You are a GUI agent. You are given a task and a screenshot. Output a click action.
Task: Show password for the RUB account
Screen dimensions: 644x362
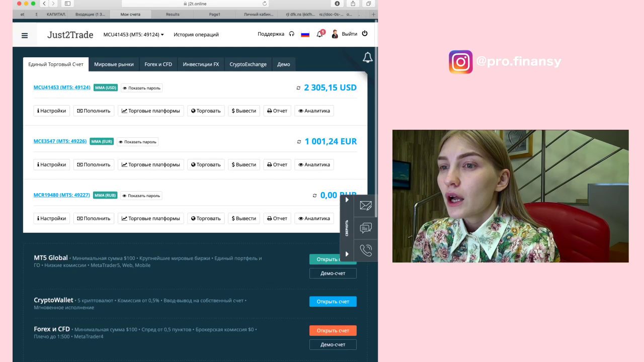[x=141, y=196]
